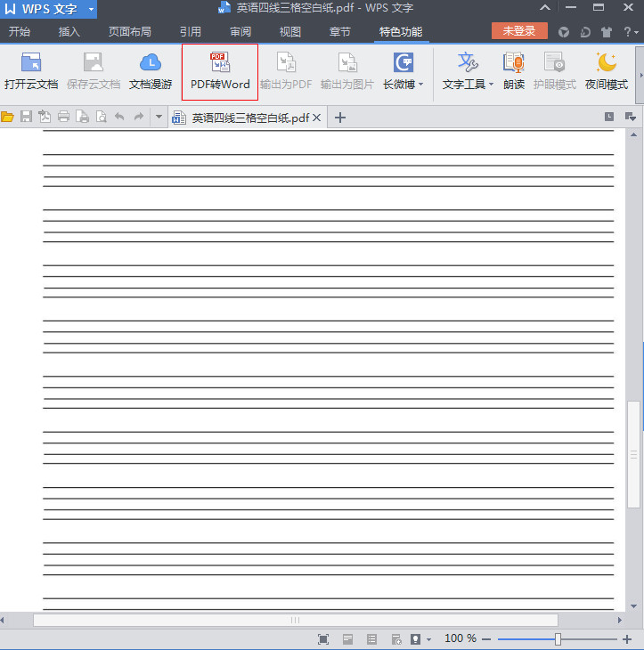Switch to the 页面布局 tab
Screen dimensions: 644x650
129,32
